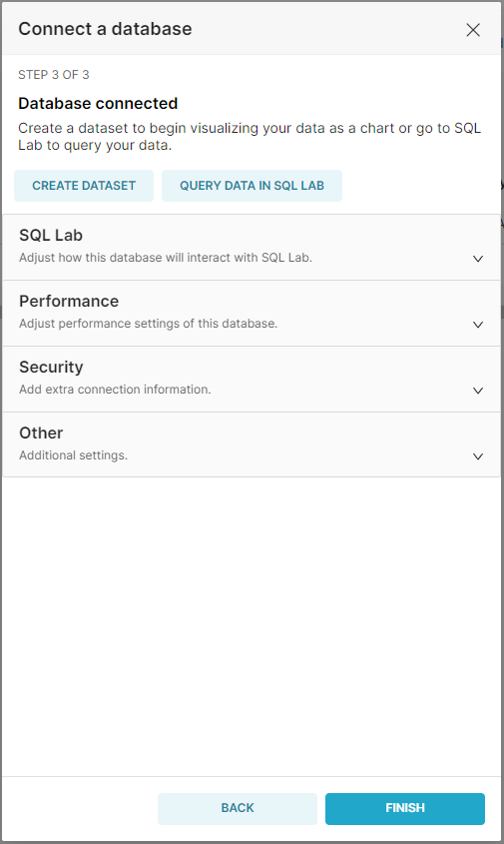504x844 pixels.
Task: Close the Connect a database dialog
Action: pos(473,30)
